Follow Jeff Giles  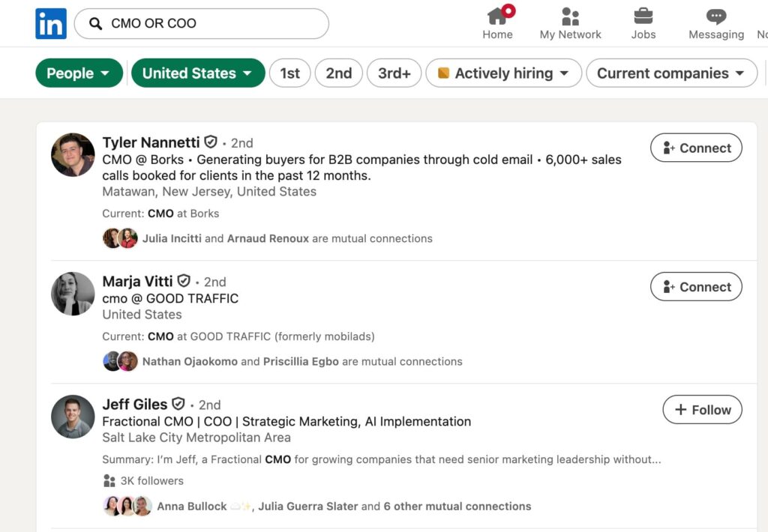(x=701, y=410)
